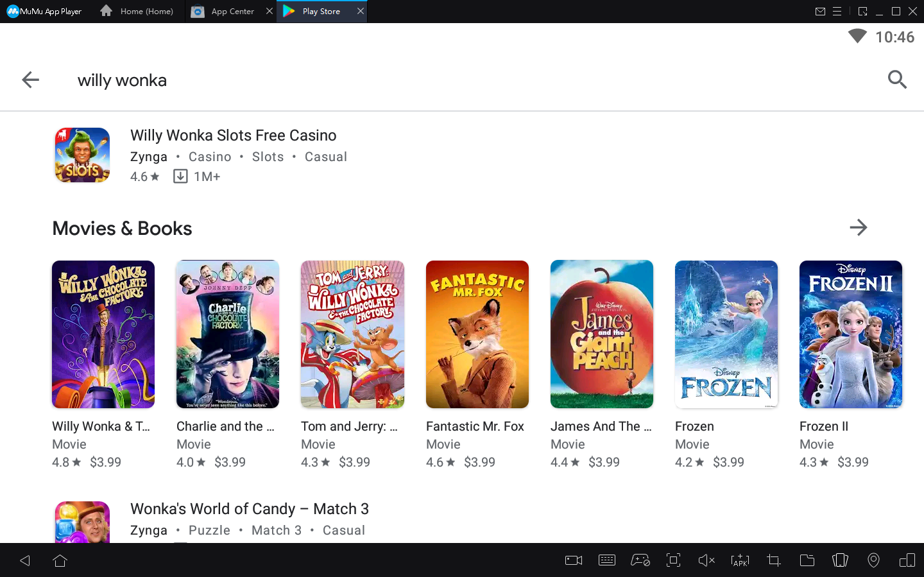Toggle the volume mute speaker icon
The height and width of the screenshot is (577, 924).
pyautogui.click(x=706, y=561)
